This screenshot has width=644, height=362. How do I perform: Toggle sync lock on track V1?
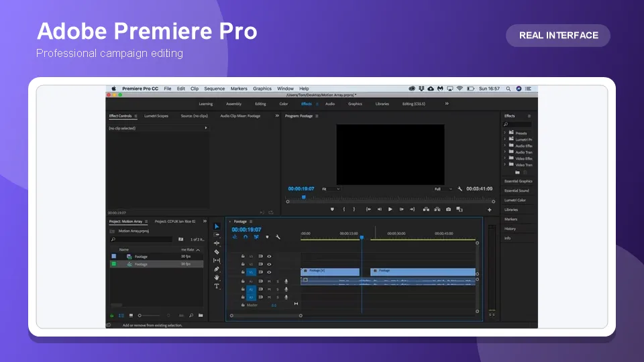click(260, 272)
